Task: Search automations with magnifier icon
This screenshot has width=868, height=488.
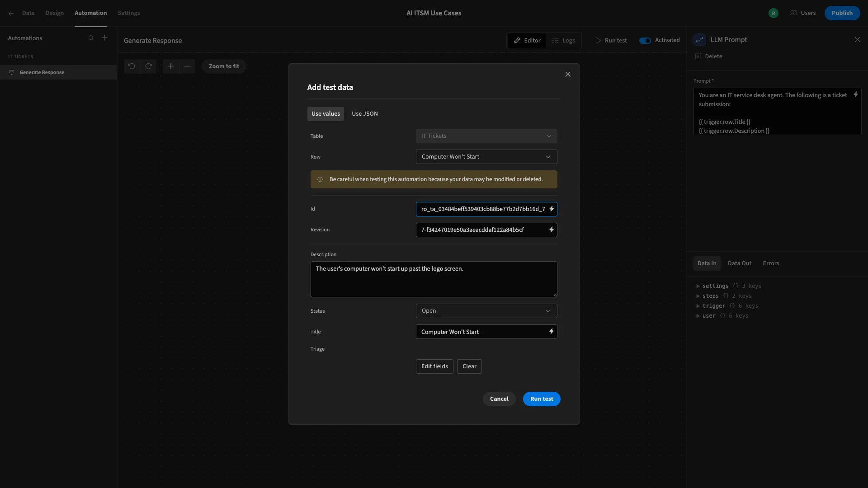Action: [x=91, y=38]
